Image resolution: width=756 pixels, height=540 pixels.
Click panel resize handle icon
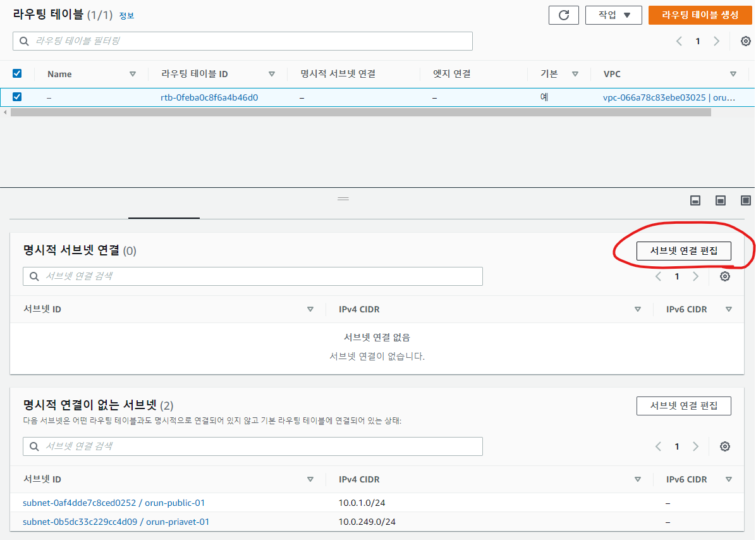point(343,199)
